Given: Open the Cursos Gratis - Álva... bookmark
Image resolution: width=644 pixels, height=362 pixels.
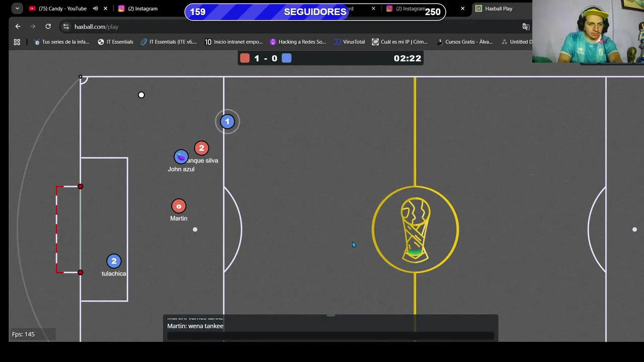Looking at the screenshot, I should tap(465, 42).
